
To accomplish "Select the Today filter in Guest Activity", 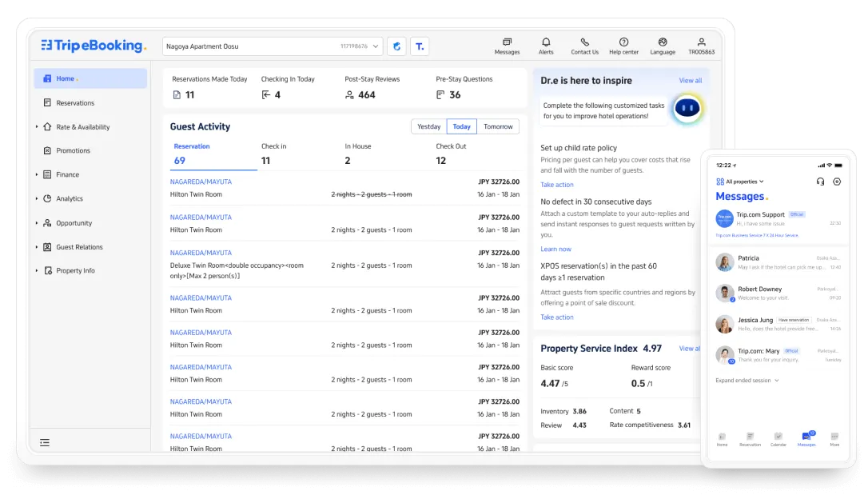I will [461, 126].
